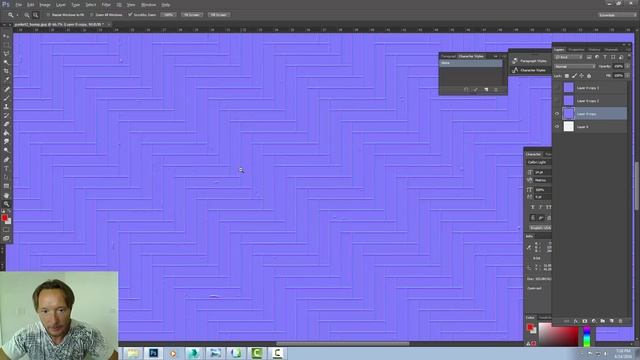The image size is (640, 360).
Task: Select the Lasso tool
Action: point(6,53)
